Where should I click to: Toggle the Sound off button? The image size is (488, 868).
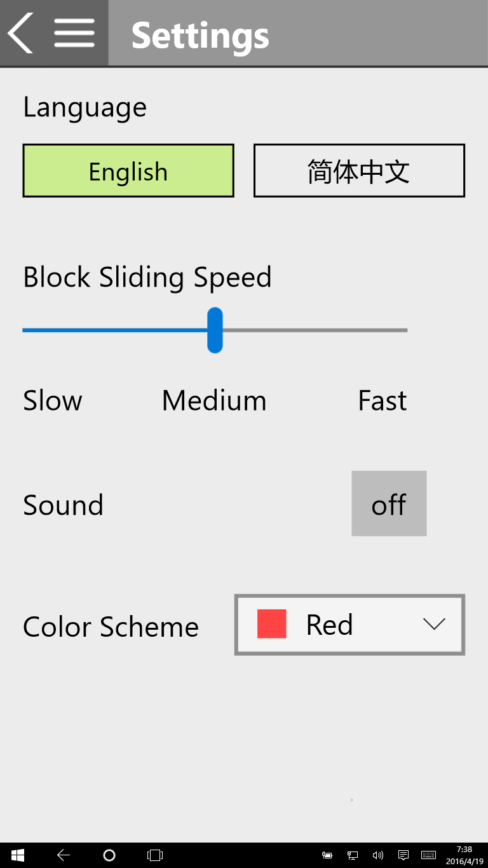point(389,503)
